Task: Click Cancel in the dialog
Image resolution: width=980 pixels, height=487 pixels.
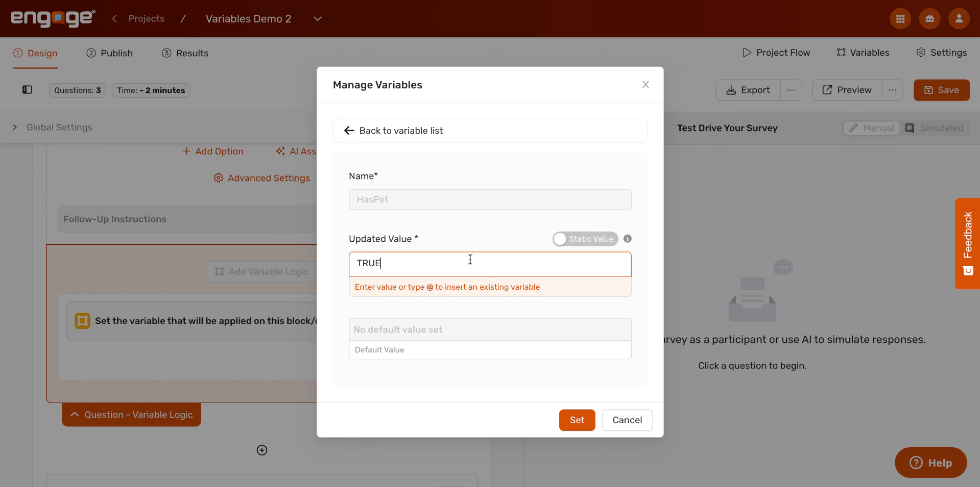Action: point(627,420)
